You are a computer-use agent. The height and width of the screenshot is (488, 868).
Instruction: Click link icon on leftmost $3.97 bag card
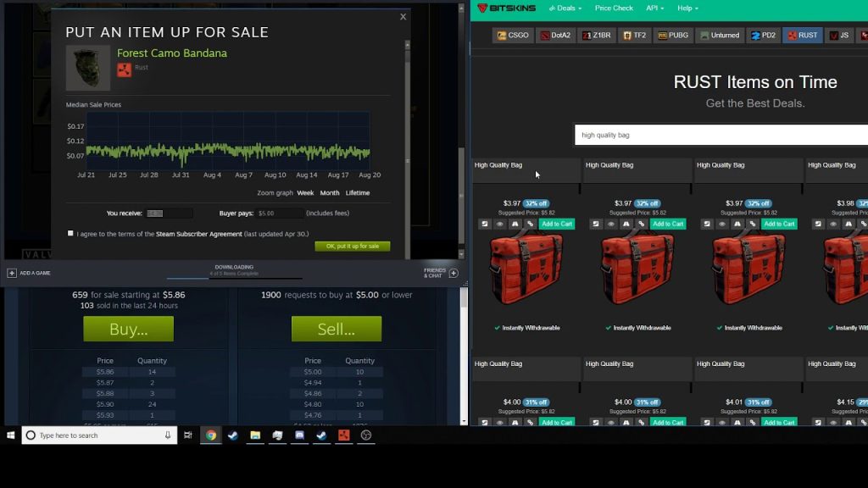(x=531, y=224)
